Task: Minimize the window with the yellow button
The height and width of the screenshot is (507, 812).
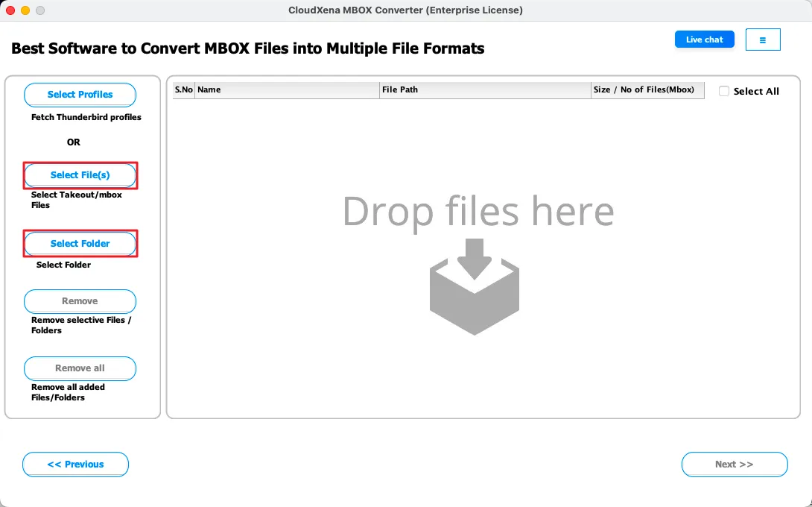Action: (x=25, y=10)
